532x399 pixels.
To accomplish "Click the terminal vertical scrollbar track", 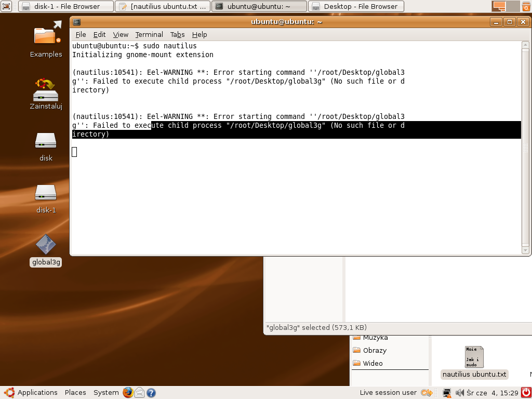I will 526,148.
